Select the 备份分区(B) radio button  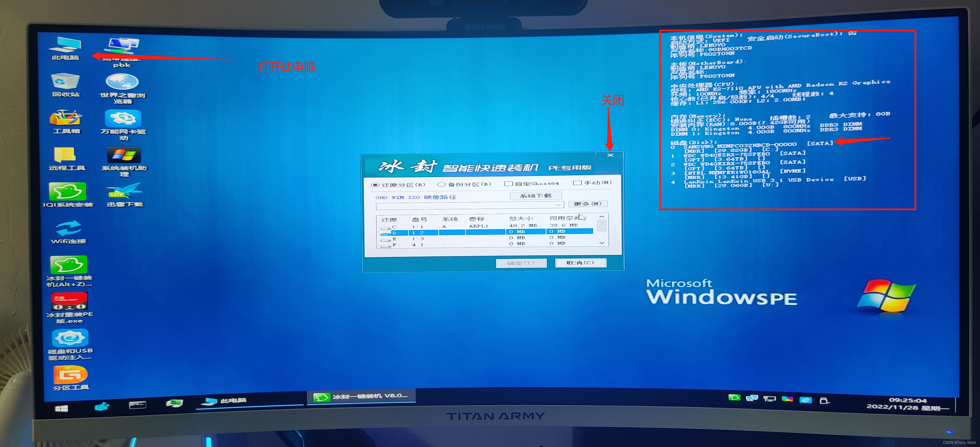pyautogui.click(x=441, y=185)
